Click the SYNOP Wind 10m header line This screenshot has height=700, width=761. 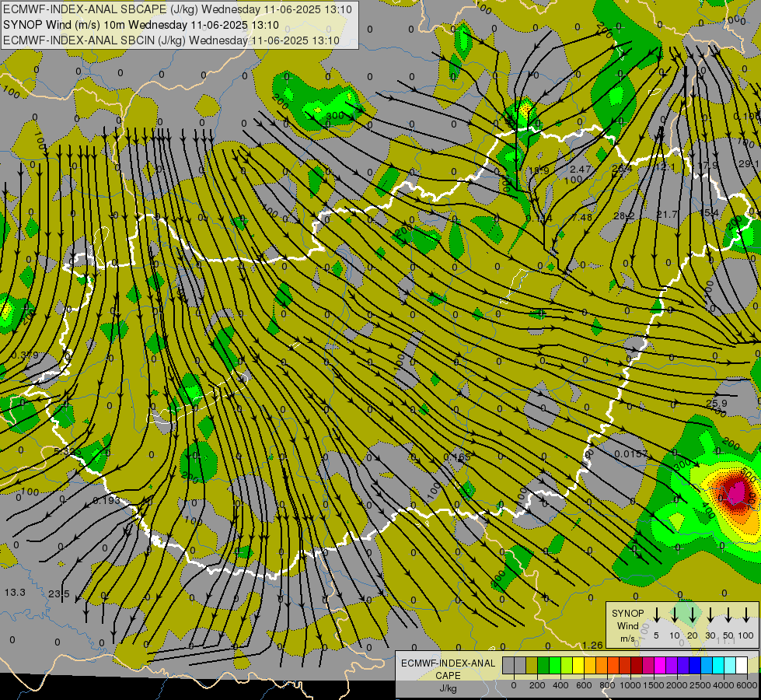pos(141,25)
